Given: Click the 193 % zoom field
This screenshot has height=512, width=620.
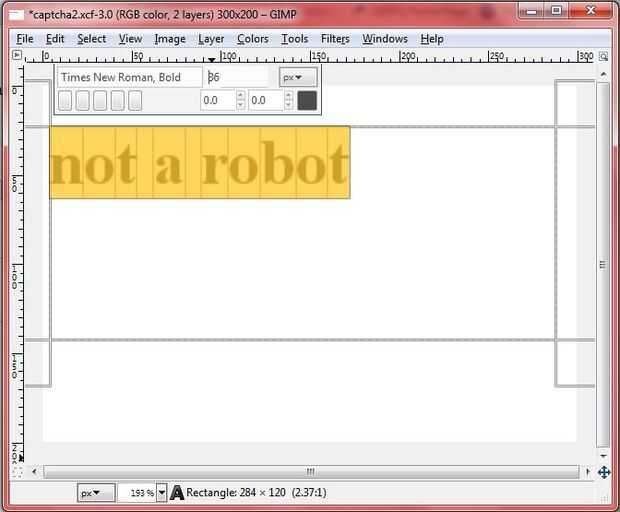Looking at the screenshot, I should coord(137,493).
